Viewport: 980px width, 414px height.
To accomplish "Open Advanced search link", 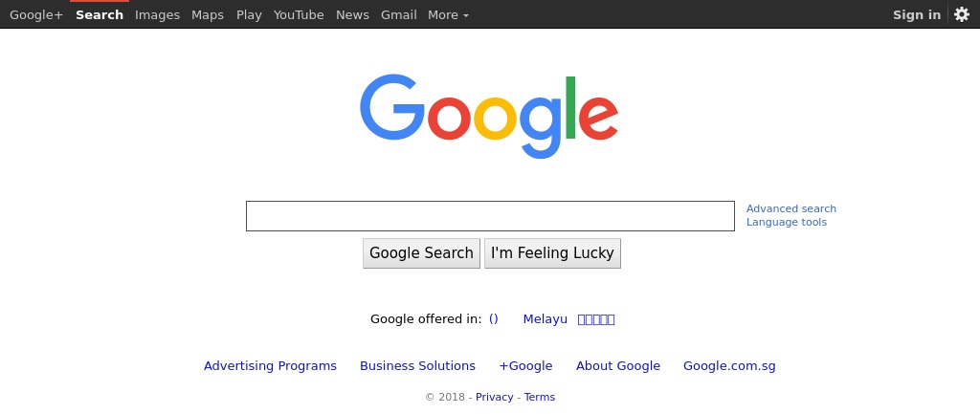I will tap(791, 208).
